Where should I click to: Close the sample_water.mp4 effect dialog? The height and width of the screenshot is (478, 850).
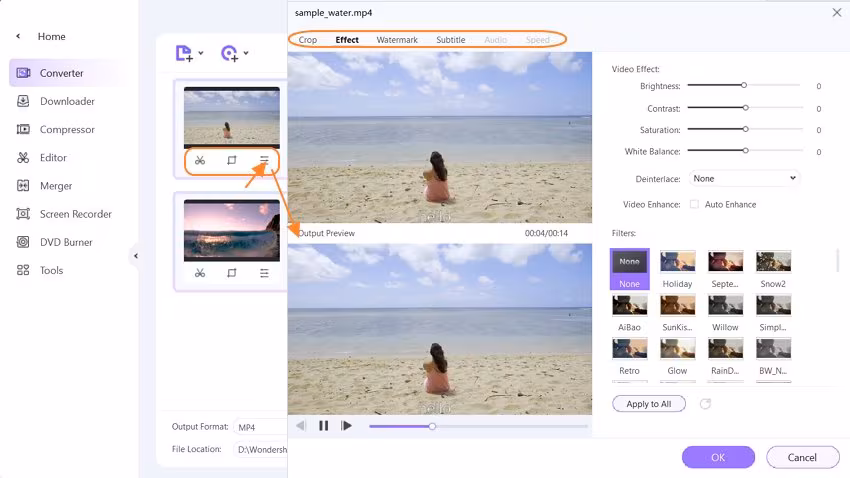point(836,12)
